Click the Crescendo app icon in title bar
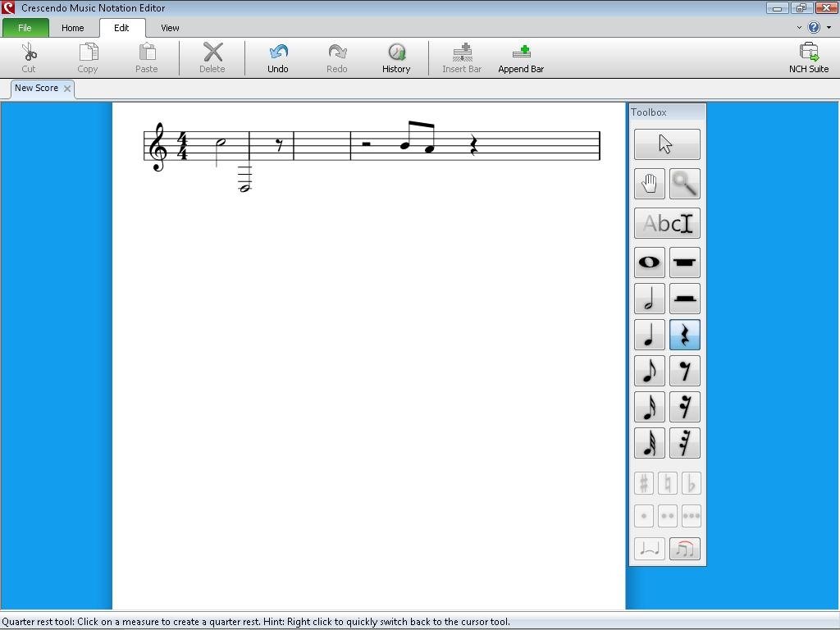 (8, 8)
